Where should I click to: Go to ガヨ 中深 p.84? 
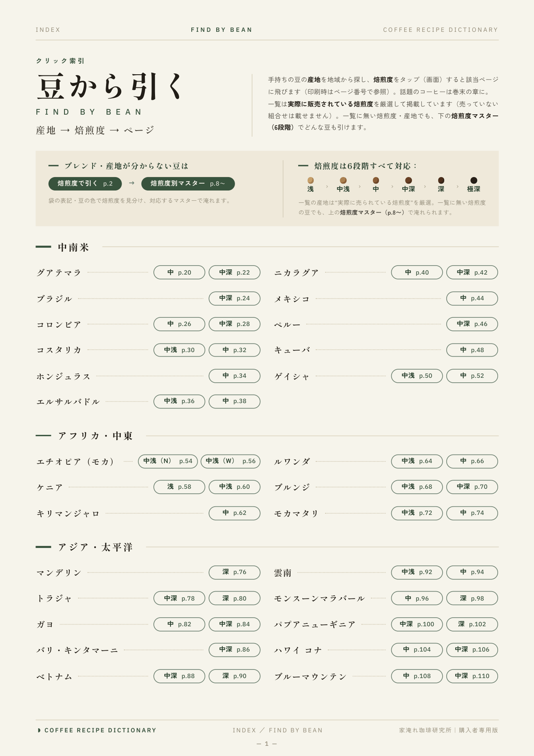click(x=235, y=624)
